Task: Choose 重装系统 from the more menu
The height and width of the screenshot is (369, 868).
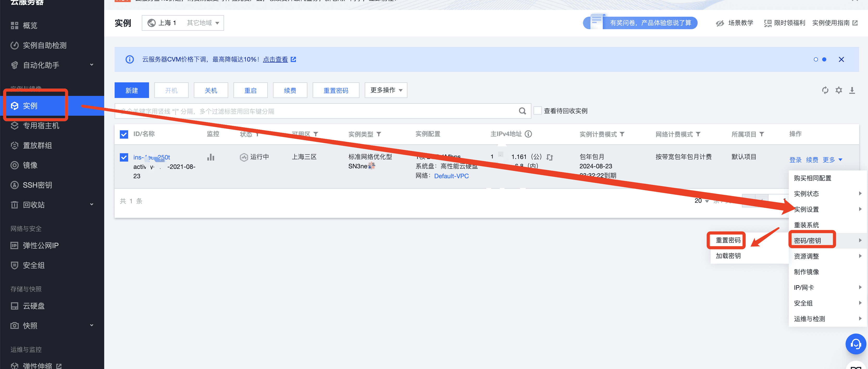Action: point(806,225)
